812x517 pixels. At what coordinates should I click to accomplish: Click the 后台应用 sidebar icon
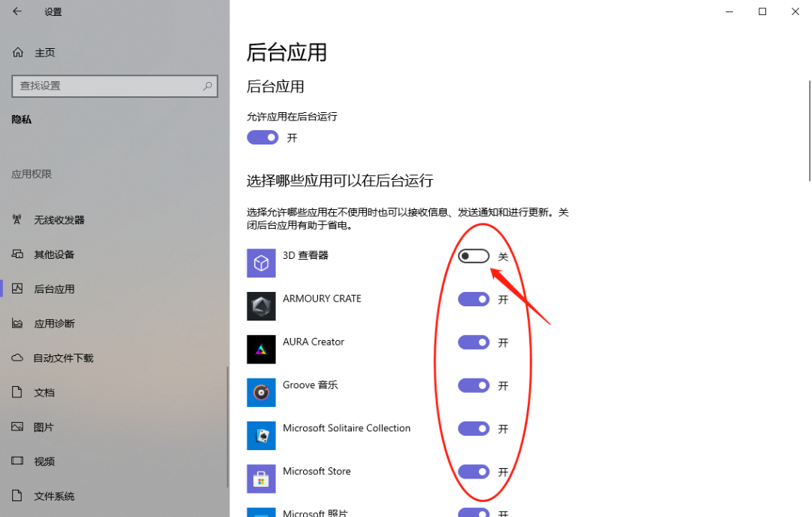pyautogui.click(x=17, y=288)
